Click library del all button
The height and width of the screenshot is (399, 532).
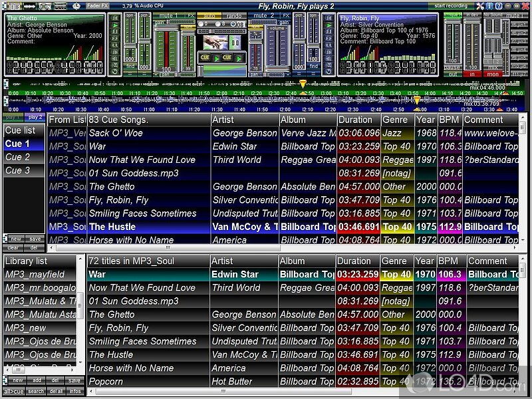(x=57, y=391)
